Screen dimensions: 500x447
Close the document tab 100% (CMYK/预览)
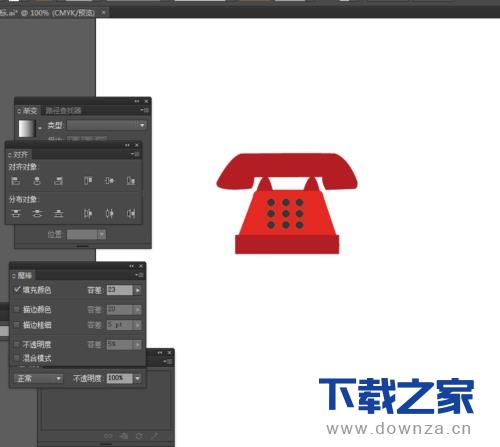[x=104, y=12]
